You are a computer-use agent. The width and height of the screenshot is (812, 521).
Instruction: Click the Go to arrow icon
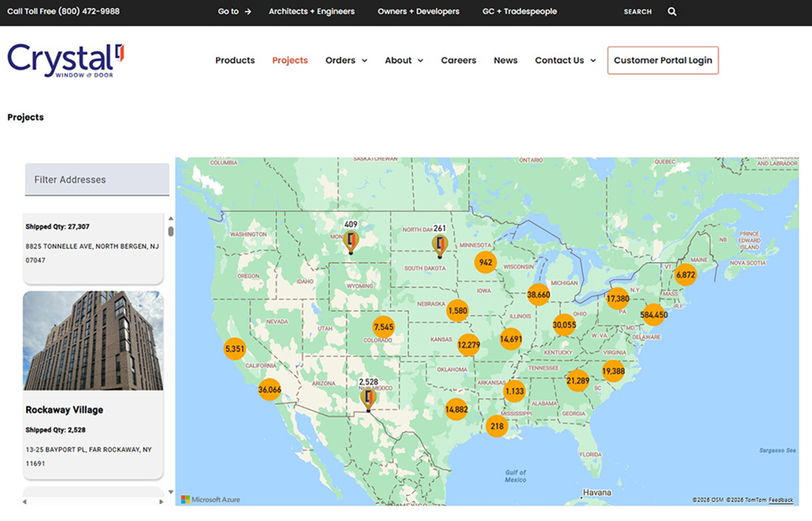click(248, 11)
